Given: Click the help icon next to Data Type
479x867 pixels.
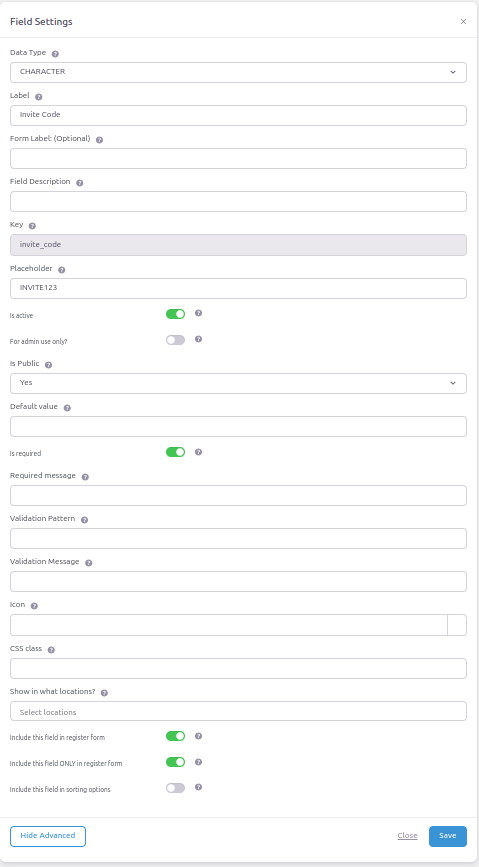Looking at the screenshot, I should tap(55, 54).
